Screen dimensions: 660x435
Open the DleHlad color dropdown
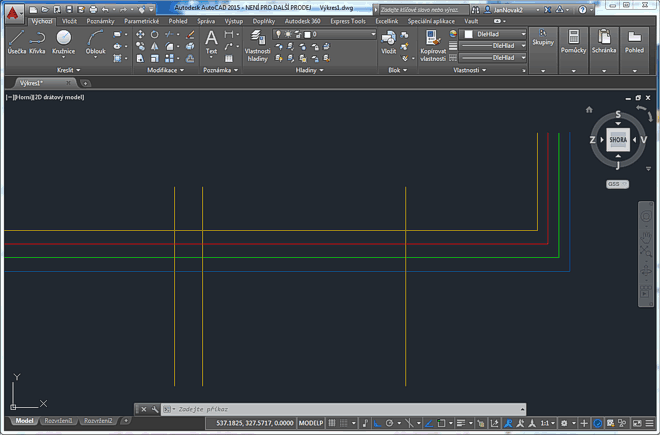coord(496,33)
